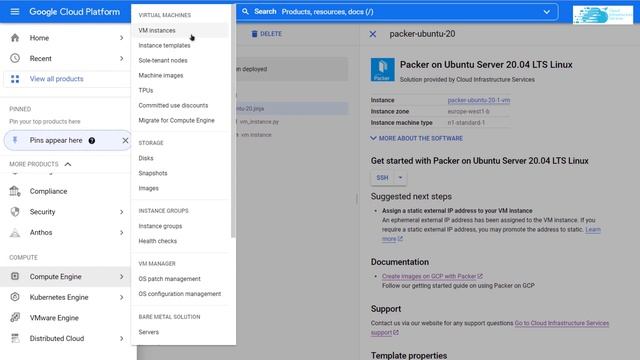
Task: Select VM instances in submenu
Action: [180, 31]
